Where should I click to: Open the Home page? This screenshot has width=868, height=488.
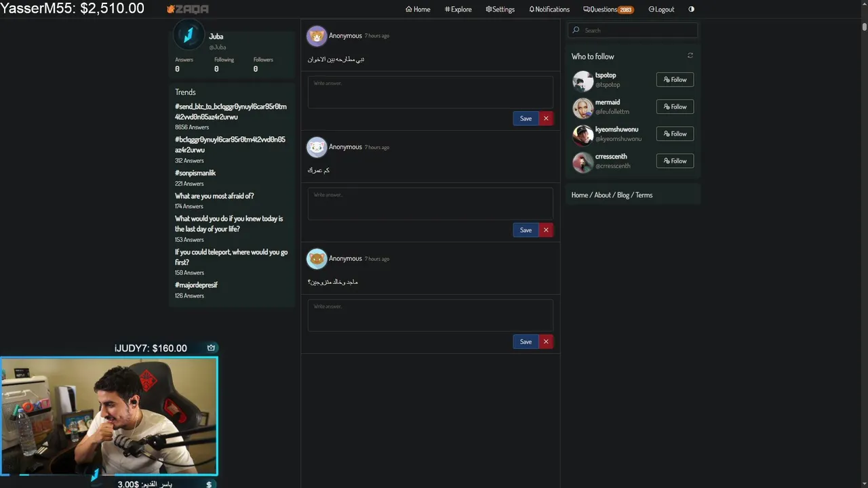[418, 9]
